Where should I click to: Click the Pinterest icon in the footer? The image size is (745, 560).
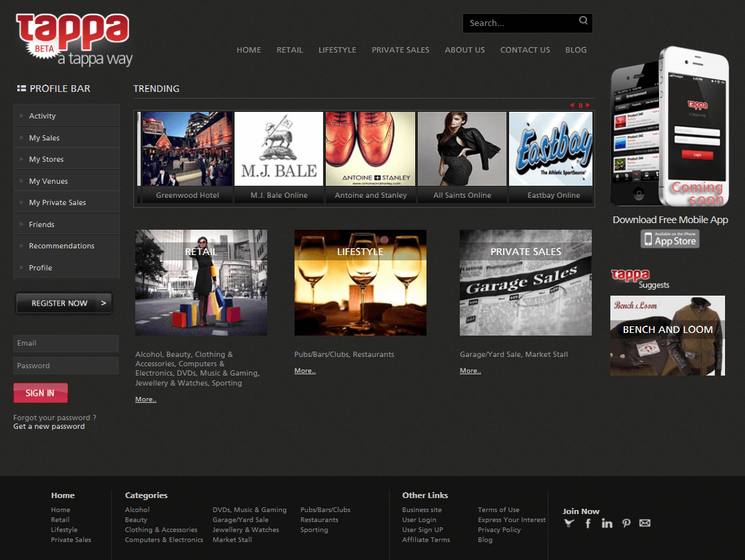(626, 523)
